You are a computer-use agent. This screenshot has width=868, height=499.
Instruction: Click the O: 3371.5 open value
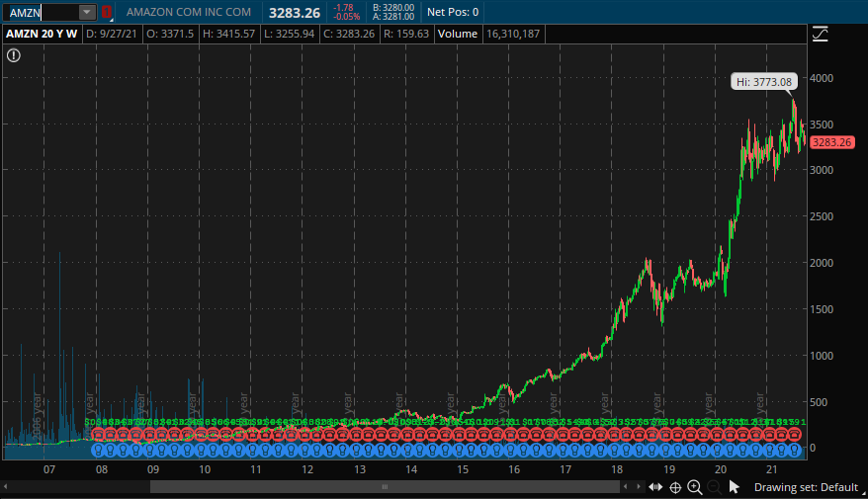(170, 34)
